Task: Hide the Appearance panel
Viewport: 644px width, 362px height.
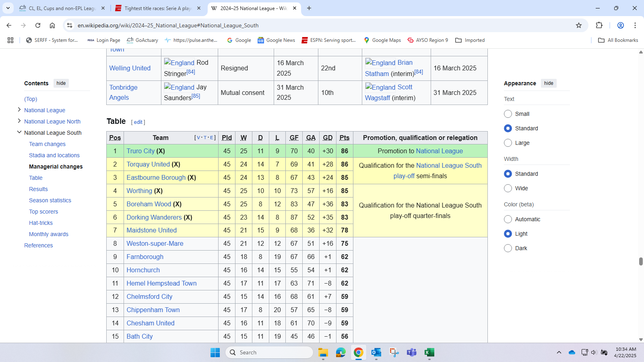Action: [549, 83]
